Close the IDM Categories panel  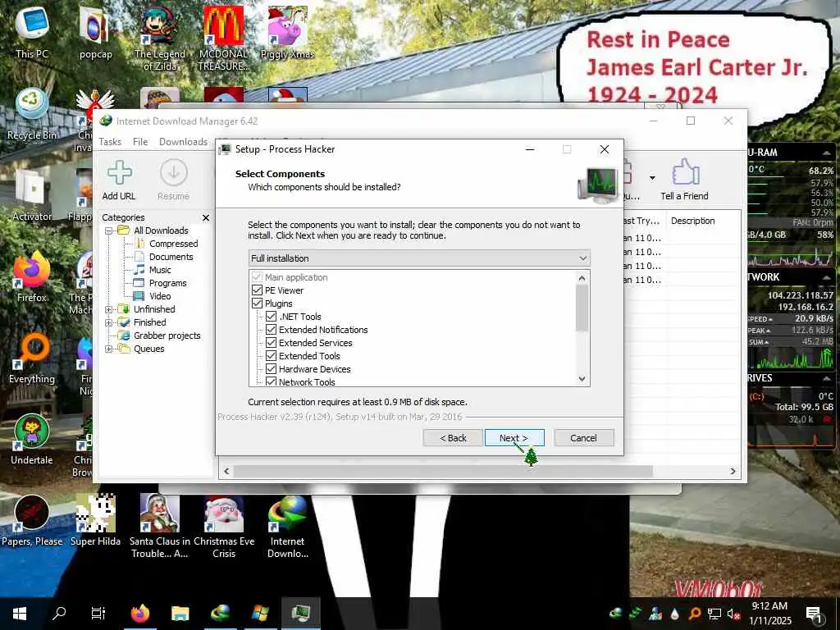tap(206, 217)
